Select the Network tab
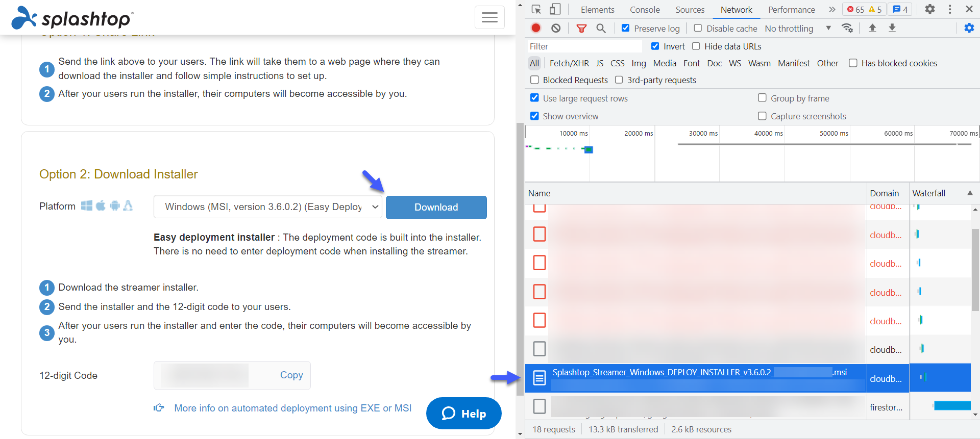 (x=736, y=10)
